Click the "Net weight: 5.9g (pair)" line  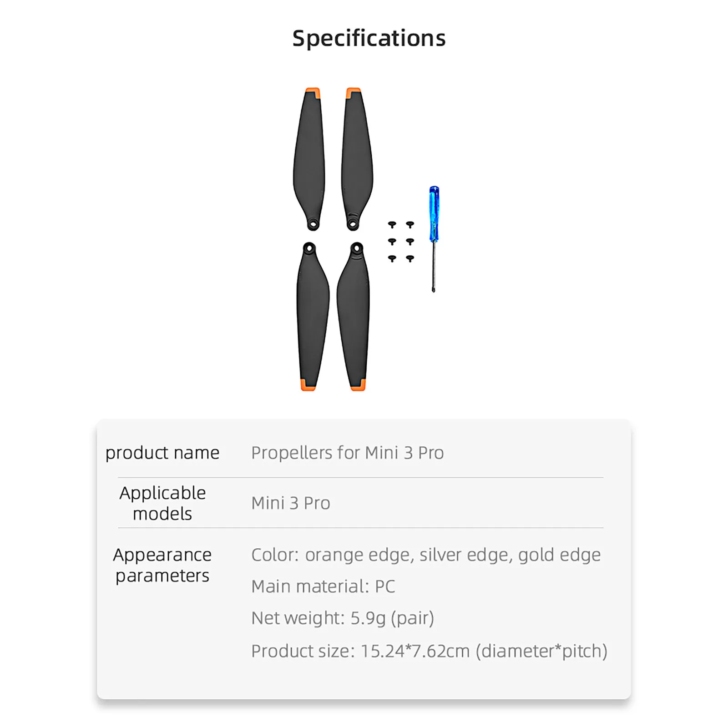pos(343,618)
